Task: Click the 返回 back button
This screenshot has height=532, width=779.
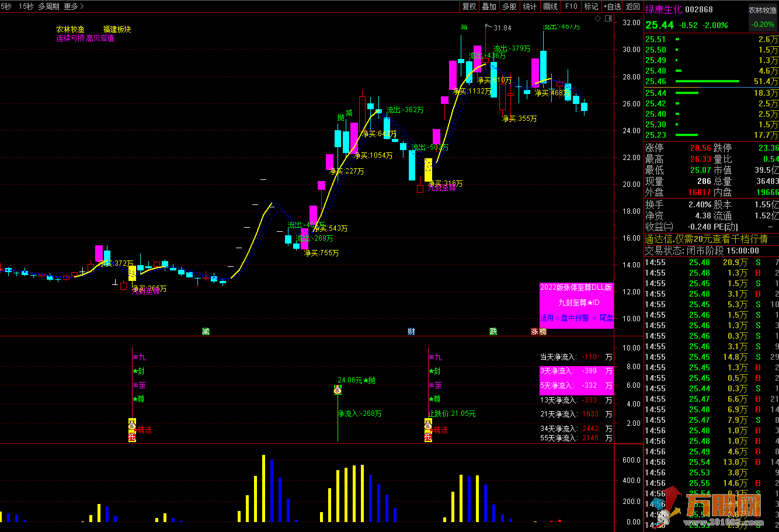Action: point(632,6)
